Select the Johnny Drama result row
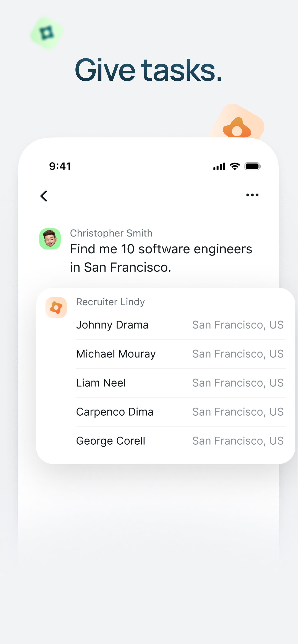298x644 pixels. [x=181, y=325]
